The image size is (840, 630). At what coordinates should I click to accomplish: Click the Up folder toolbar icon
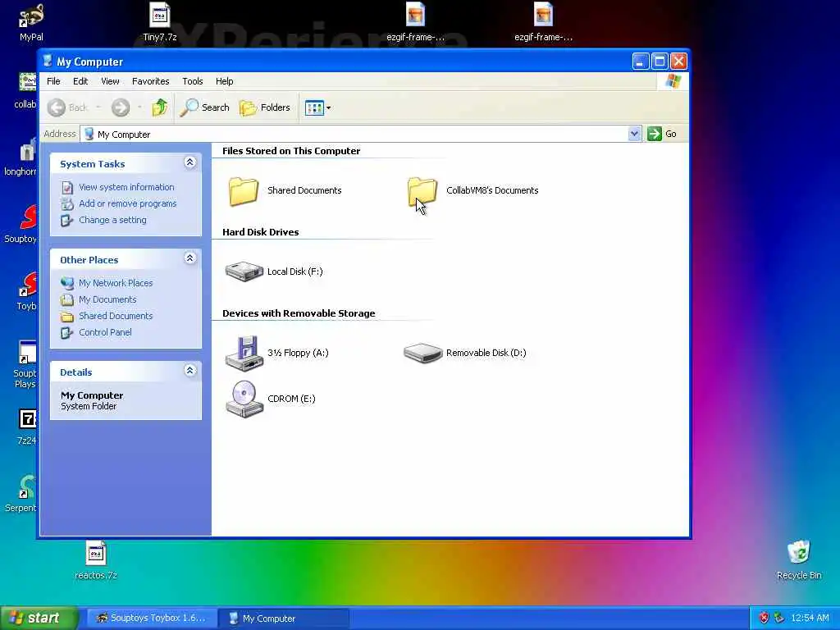159,107
